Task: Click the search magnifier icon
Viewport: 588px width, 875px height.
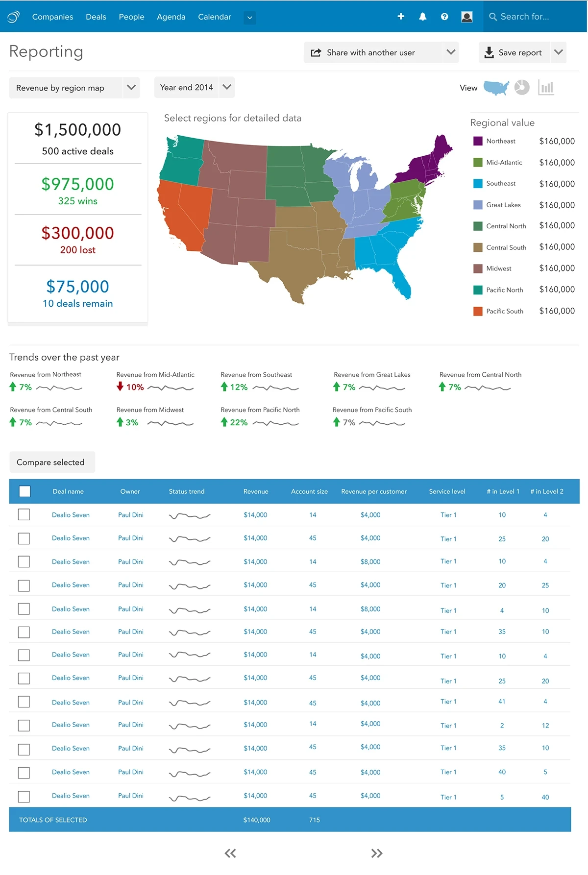Action: [x=493, y=17]
